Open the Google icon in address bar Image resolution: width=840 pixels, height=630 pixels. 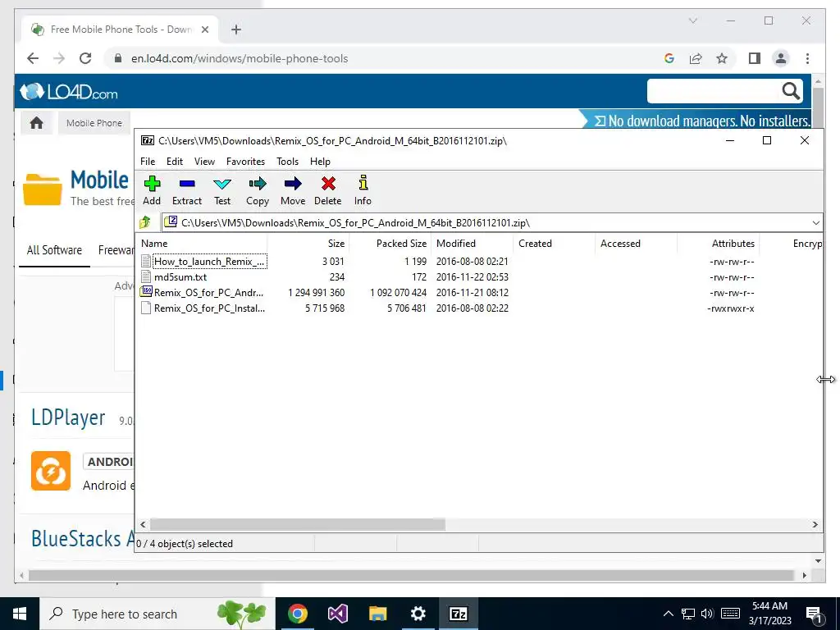[669, 58]
